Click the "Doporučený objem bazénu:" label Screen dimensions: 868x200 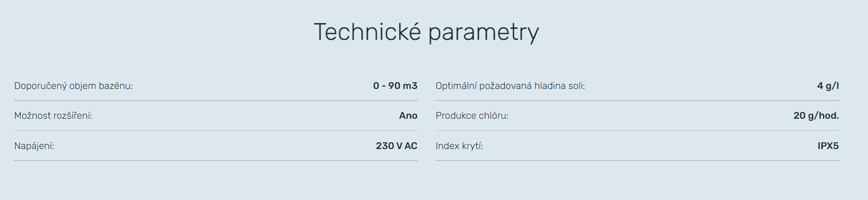click(x=74, y=86)
